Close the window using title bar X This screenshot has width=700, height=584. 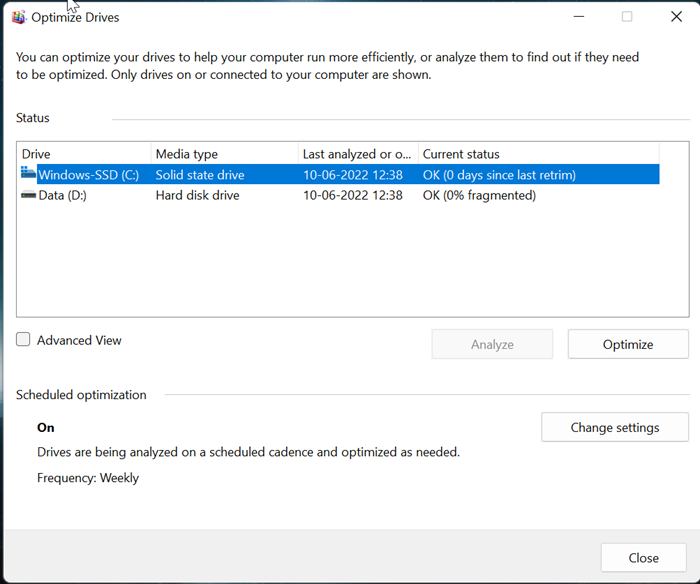tap(676, 17)
